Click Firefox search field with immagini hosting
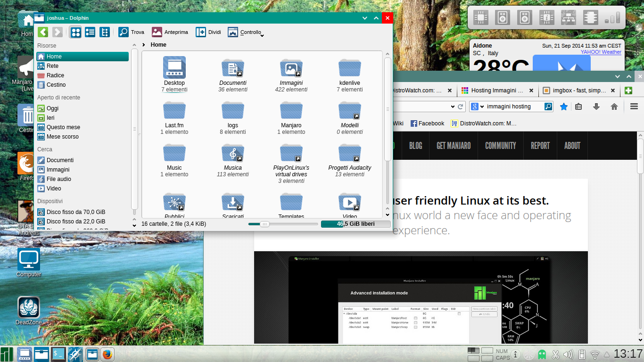644x362 pixels. (514, 107)
